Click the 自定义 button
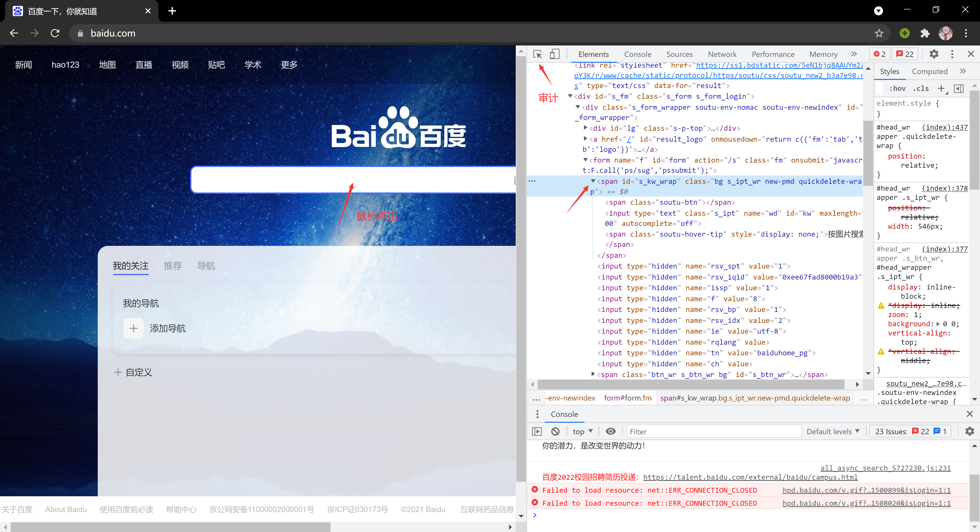Image resolution: width=980 pixels, height=532 pixels. coord(133,372)
